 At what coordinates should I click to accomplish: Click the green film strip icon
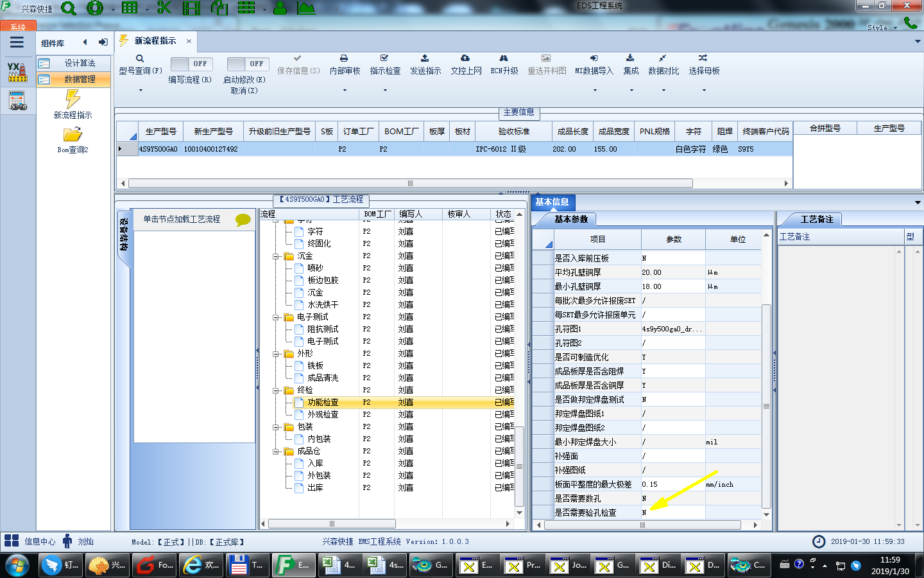click(191, 8)
